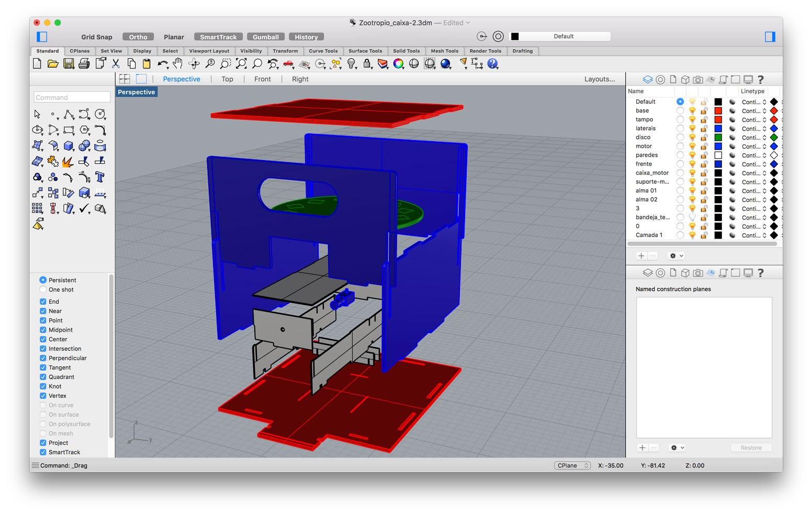The image size is (812, 514).
Task: Make the base layer current
Action: [x=680, y=111]
